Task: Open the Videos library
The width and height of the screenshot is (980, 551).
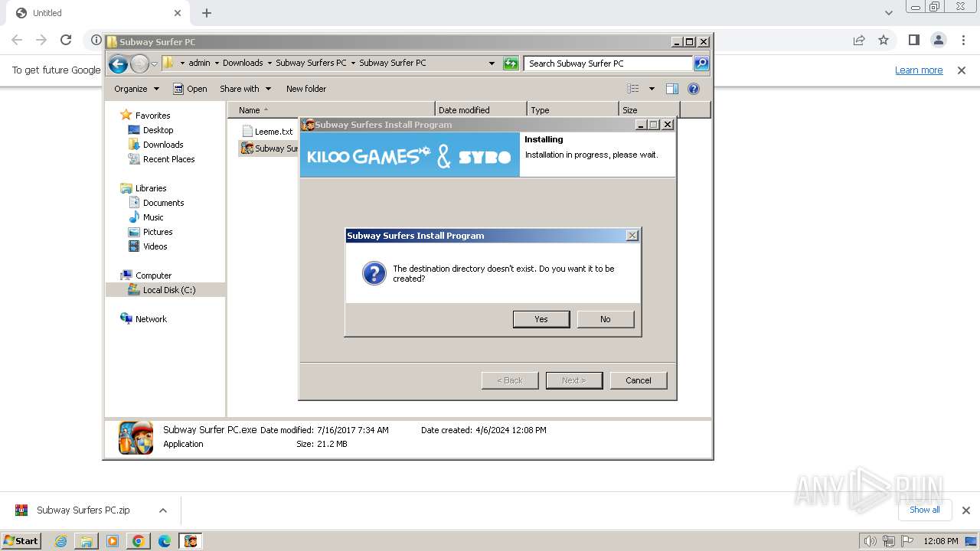Action: 155,246
